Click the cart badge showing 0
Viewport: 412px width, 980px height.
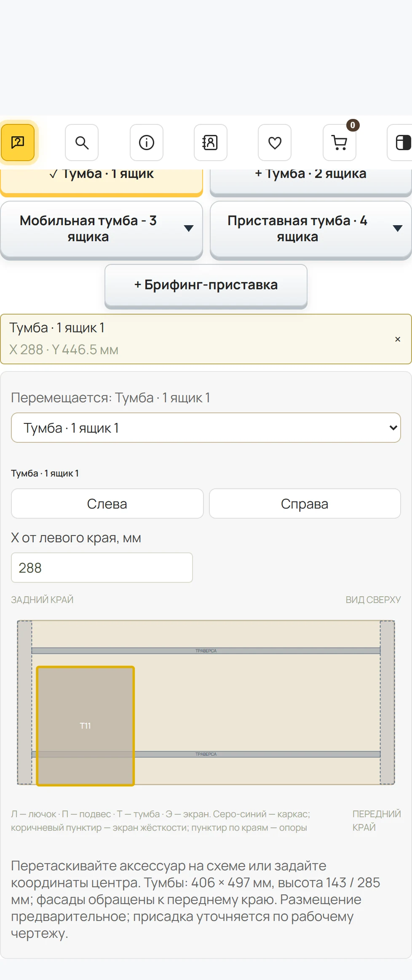pyautogui.click(x=353, y=125)
